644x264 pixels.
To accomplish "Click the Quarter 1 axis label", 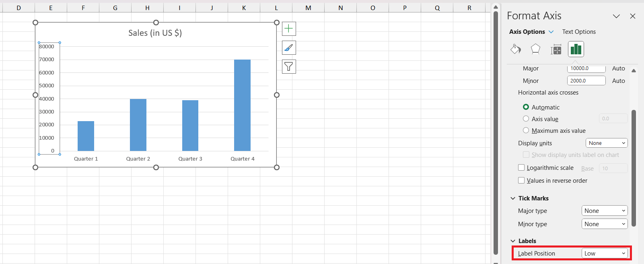I will coord(86,159).
